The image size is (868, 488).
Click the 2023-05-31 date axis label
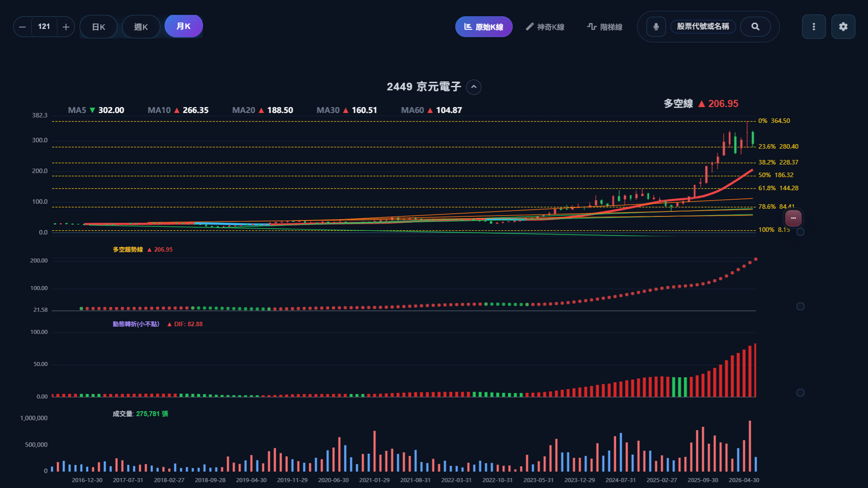[x=538, y=480]
